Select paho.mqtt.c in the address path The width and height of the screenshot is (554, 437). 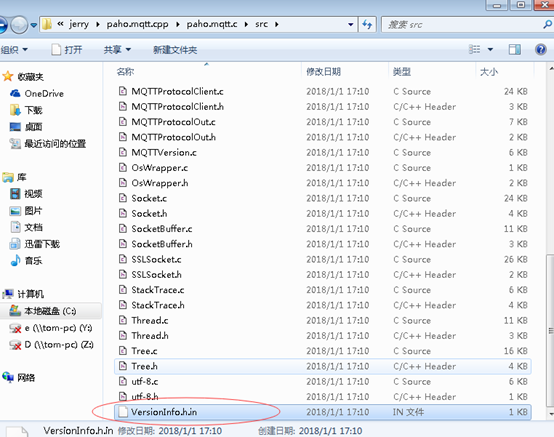(212, 24)
